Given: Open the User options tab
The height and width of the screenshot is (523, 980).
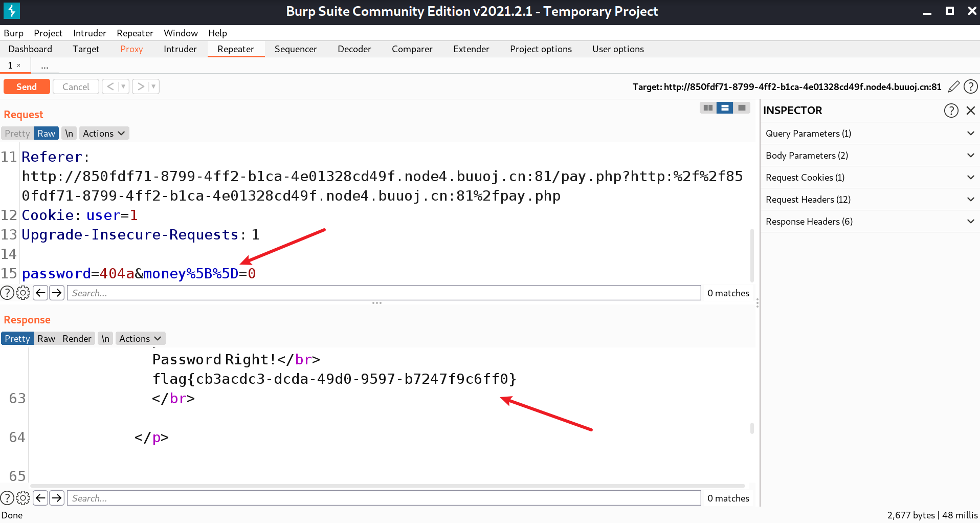Looking at the screenshot, I should 618,49.
